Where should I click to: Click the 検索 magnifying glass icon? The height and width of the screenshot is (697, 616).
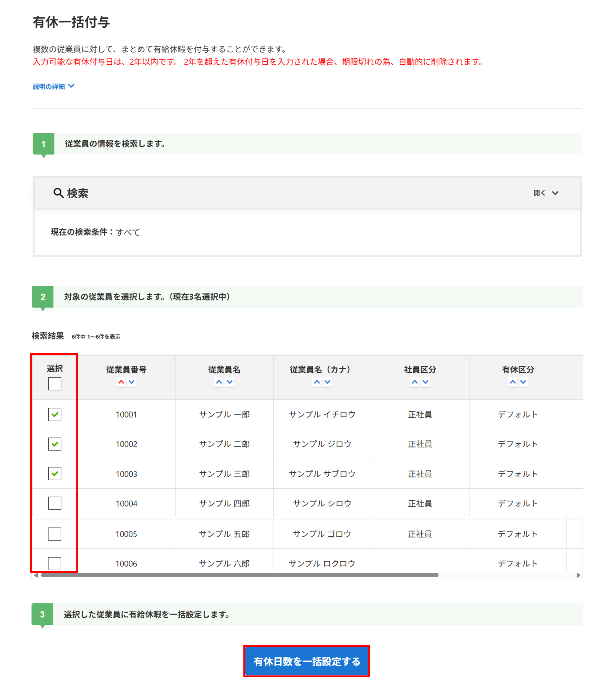(x=58, y=193)
